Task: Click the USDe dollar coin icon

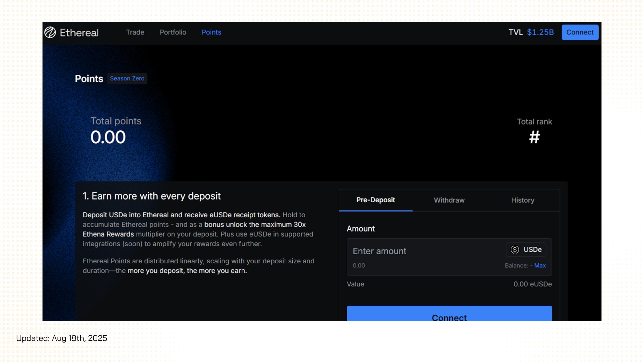Action: pyautogui.click(x=515, y=249)
